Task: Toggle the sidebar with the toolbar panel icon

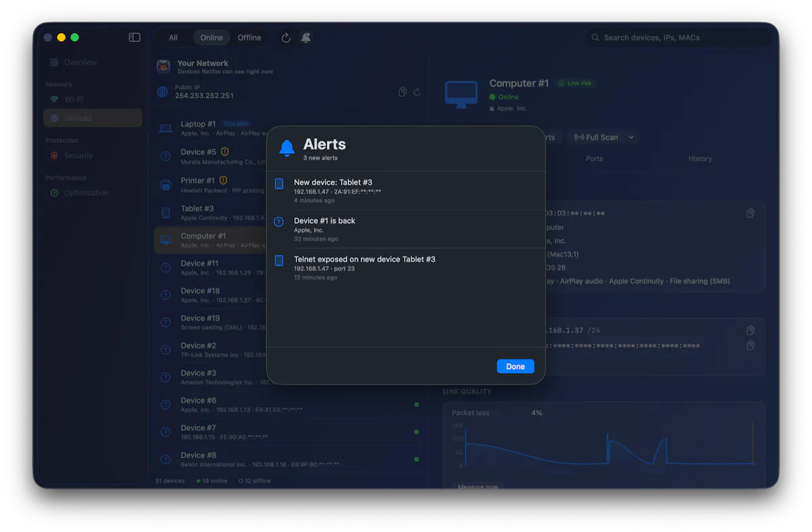Action: (135, 37)
